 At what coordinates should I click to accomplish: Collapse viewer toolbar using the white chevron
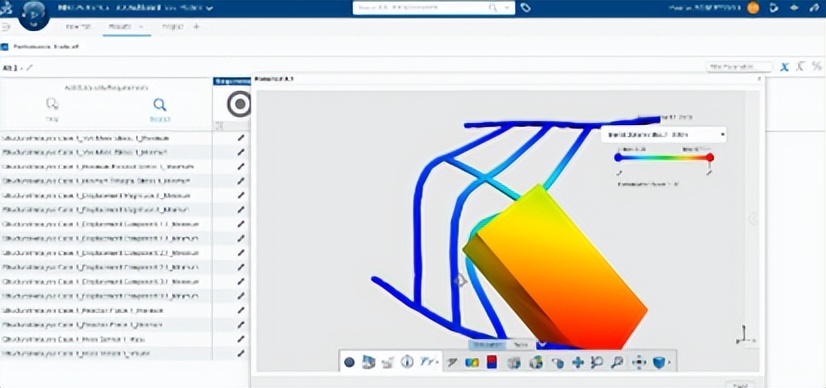coord(542,345)
